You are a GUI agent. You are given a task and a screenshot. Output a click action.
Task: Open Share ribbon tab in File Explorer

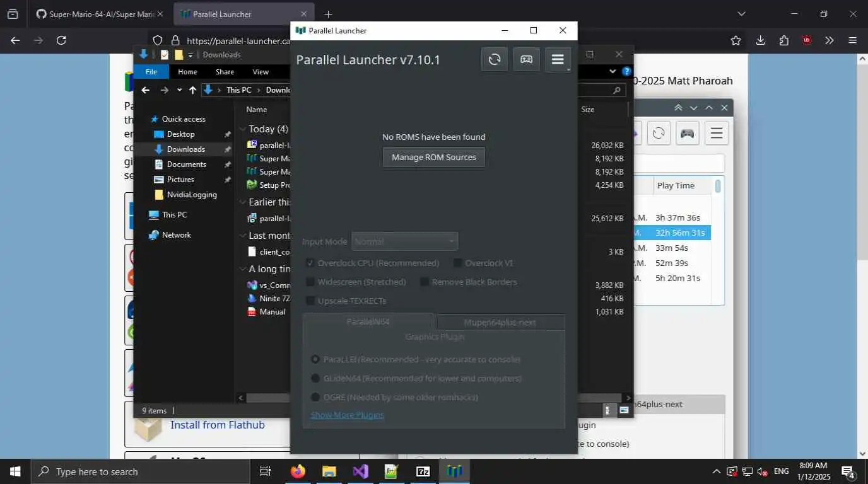225,72
